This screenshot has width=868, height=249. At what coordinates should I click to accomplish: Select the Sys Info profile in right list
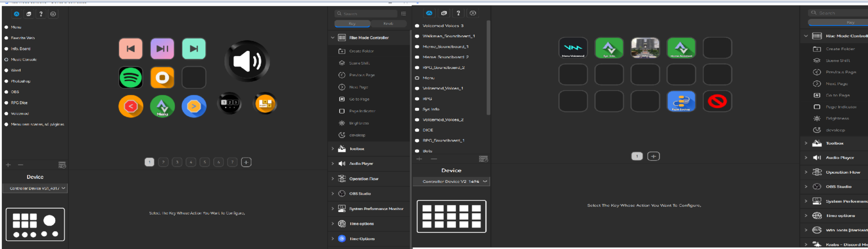[431, 109]
